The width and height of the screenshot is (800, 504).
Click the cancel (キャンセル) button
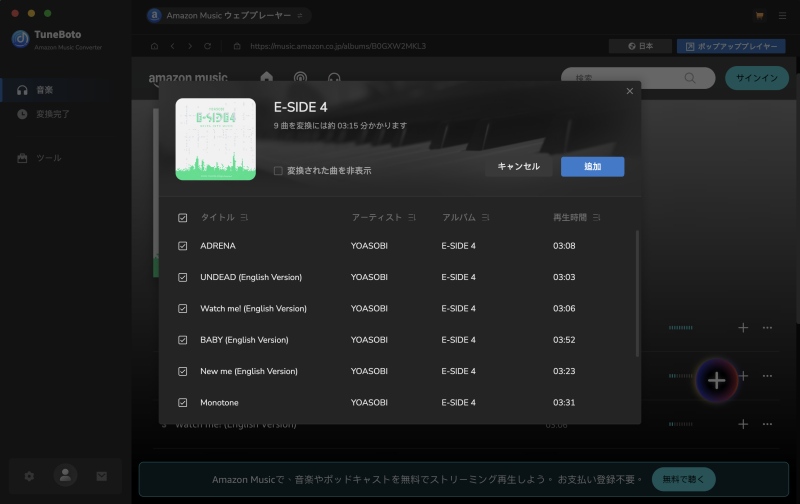[x=518, y=166]
